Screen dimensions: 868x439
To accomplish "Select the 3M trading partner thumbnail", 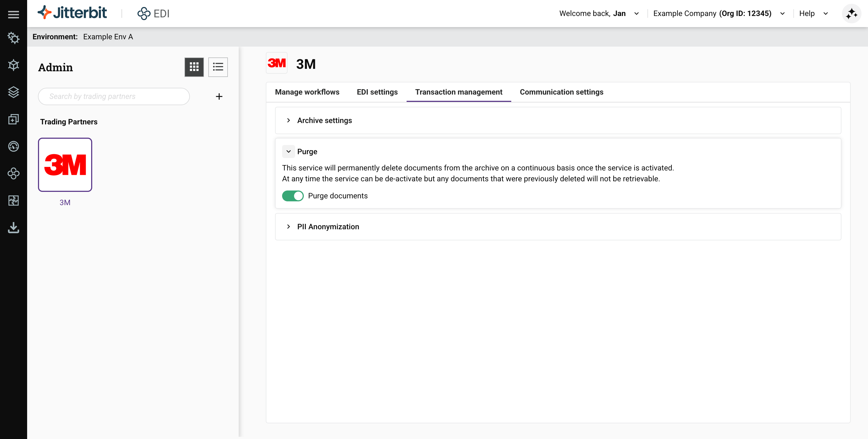I will coord(65,165).
